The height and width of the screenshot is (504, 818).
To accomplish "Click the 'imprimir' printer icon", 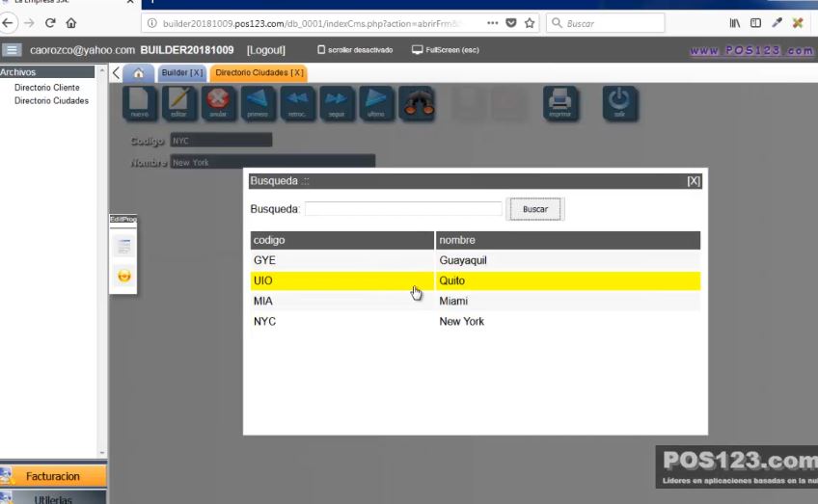I will [559, 102].
